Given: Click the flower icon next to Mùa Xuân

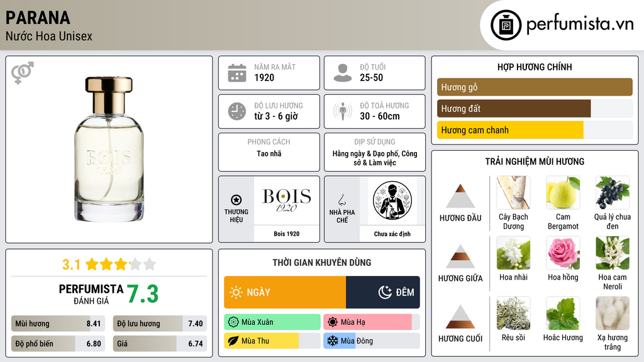Looking at the screenshot, I should coord(233,322).
